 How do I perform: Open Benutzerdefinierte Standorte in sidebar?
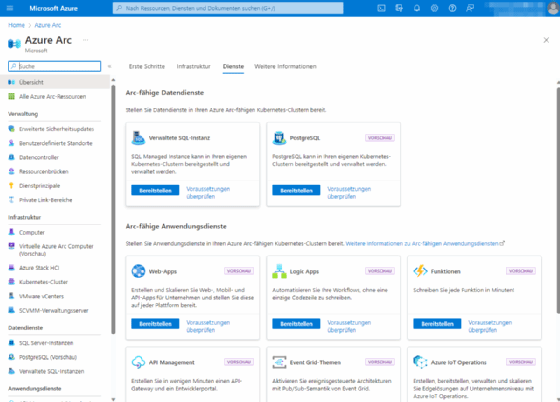coord(55,143)
